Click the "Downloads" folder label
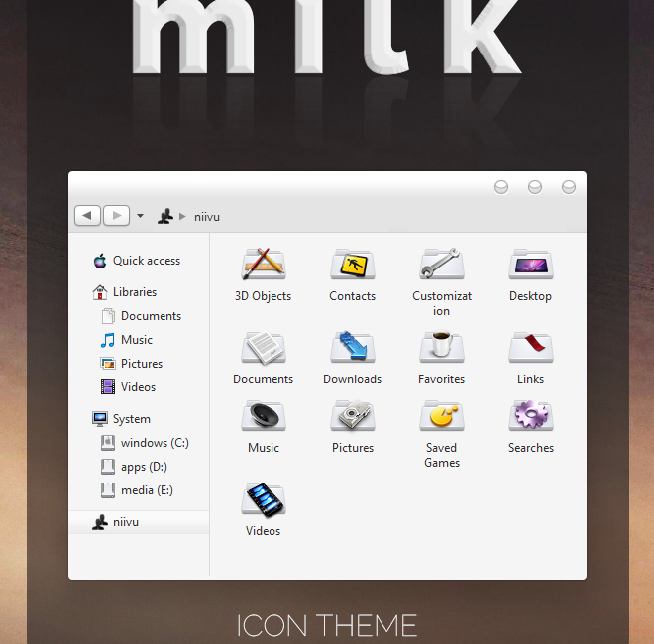 point(353,379)
